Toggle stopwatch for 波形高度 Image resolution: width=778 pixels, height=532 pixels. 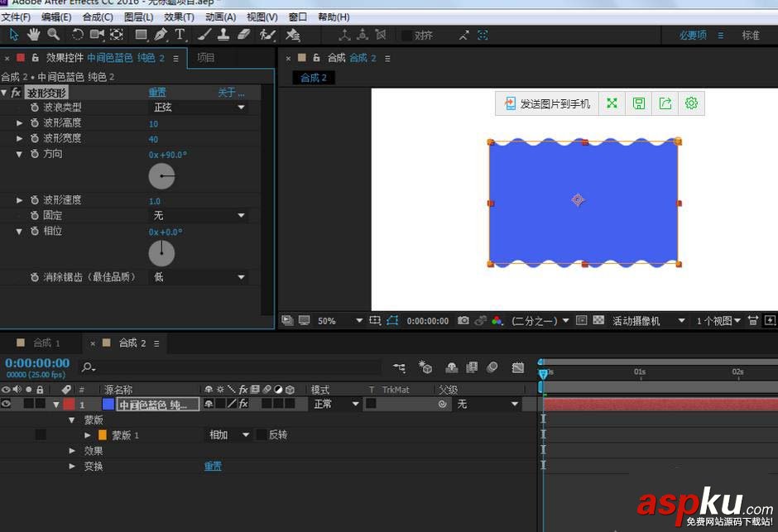(35, 123)
